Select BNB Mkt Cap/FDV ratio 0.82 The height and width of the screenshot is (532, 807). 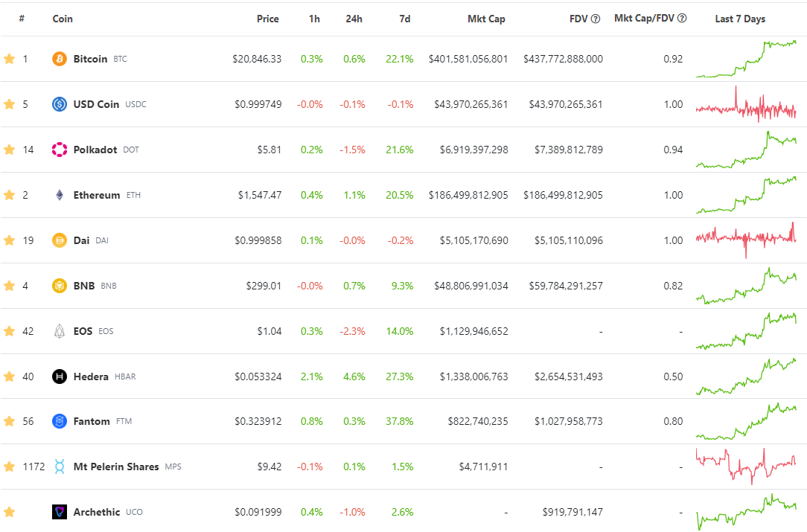673,286
